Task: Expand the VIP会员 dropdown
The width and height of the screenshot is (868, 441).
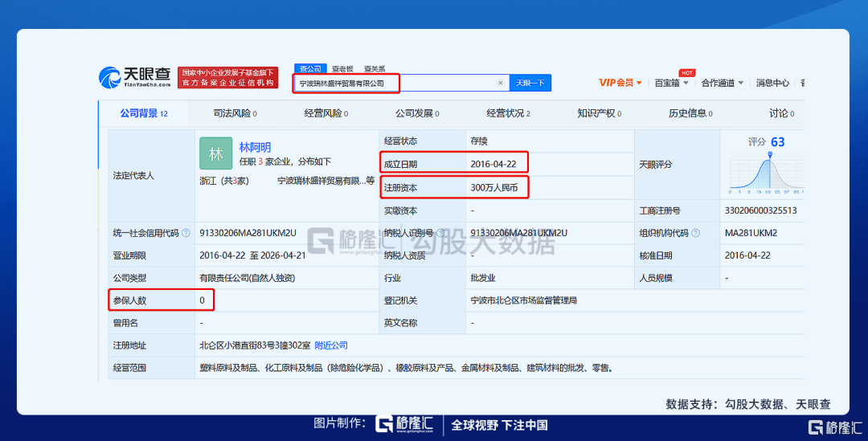Action: pos(620,83)
